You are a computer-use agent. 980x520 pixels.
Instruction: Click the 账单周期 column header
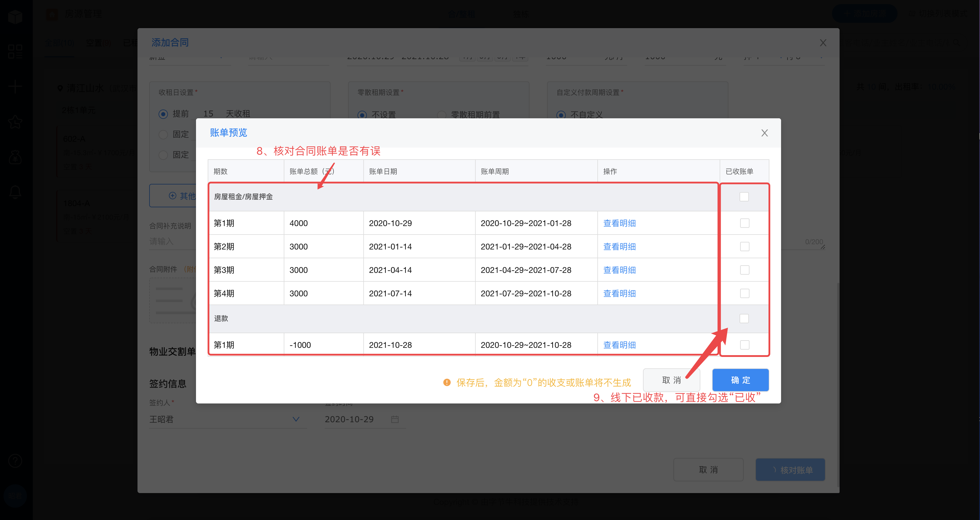pyautogui.click(x=537, y=171)
